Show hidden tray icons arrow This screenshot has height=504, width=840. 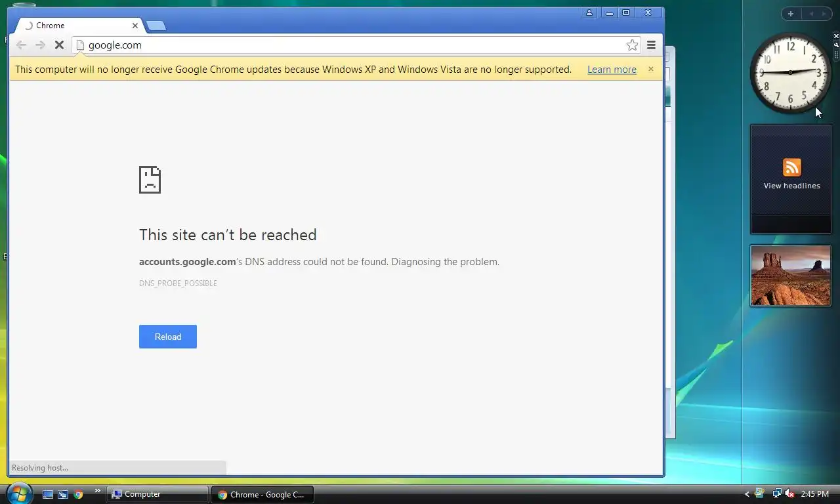click(x=747, y=494)
